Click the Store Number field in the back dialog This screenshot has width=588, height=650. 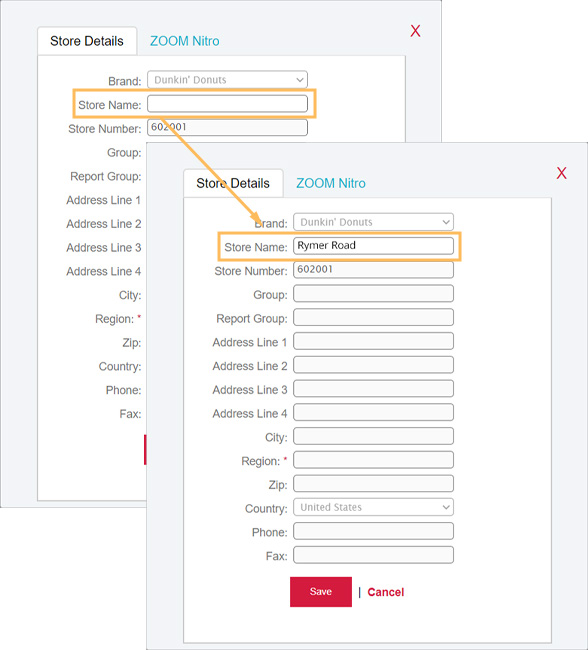pos(227,127)
